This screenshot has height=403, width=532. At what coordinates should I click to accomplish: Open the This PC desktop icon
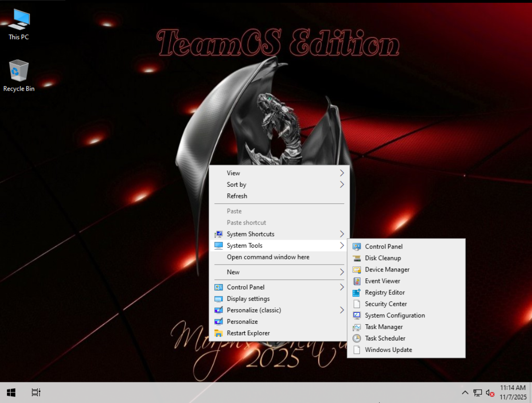19,21
